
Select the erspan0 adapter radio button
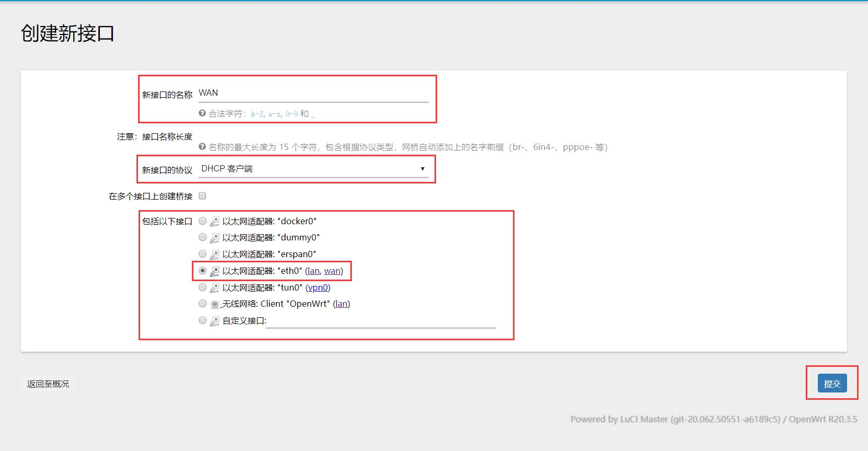(x=202, y=254)
